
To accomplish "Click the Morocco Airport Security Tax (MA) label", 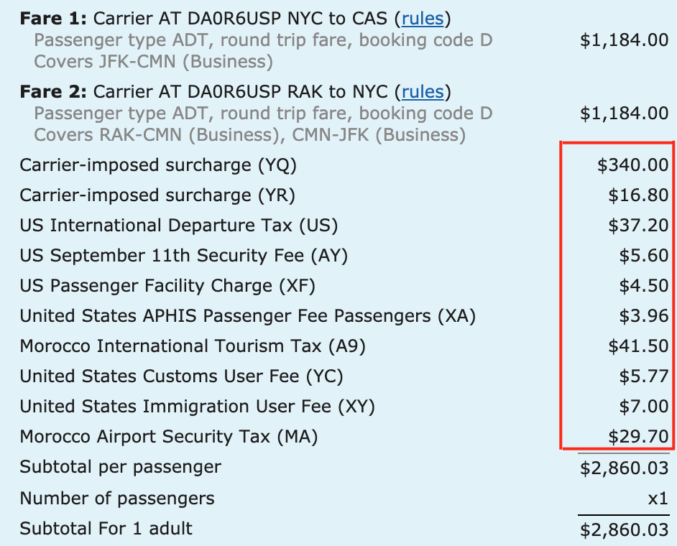I will 169,437.
